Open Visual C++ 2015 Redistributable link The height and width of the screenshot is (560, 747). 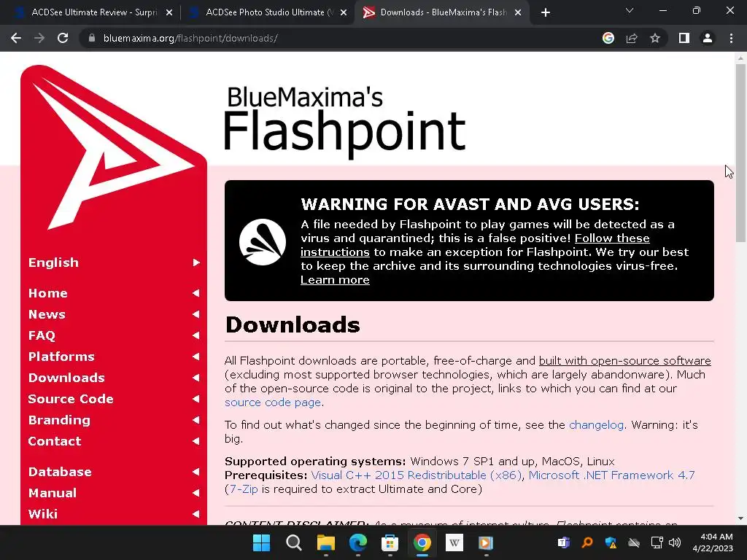click(x=417, y=475)
